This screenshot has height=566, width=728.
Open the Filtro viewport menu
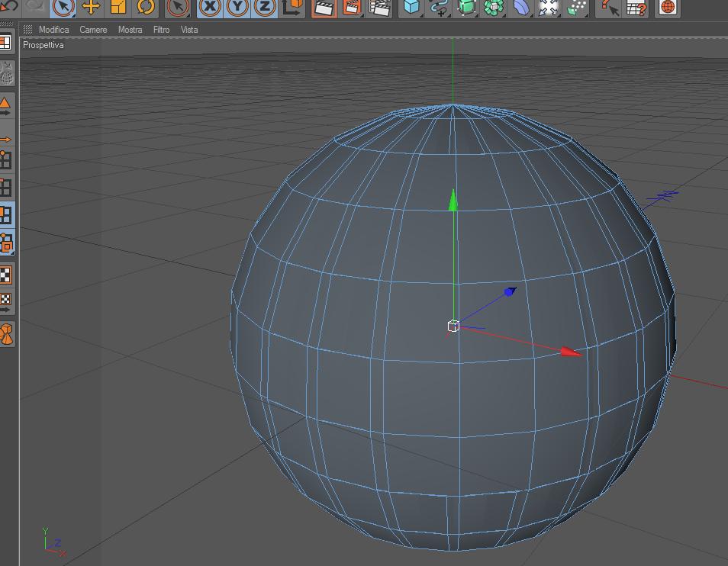click(162, 30)
